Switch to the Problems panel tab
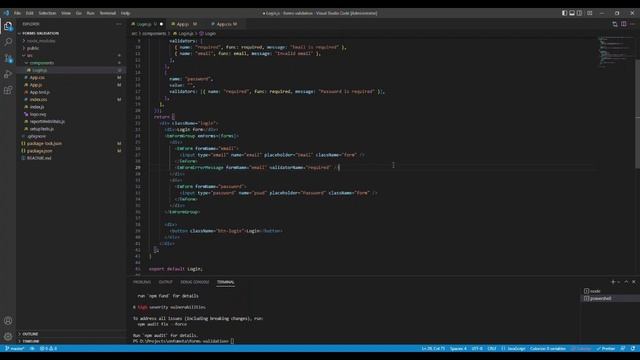This screenshot has width=640, height=360. [142, 282]
